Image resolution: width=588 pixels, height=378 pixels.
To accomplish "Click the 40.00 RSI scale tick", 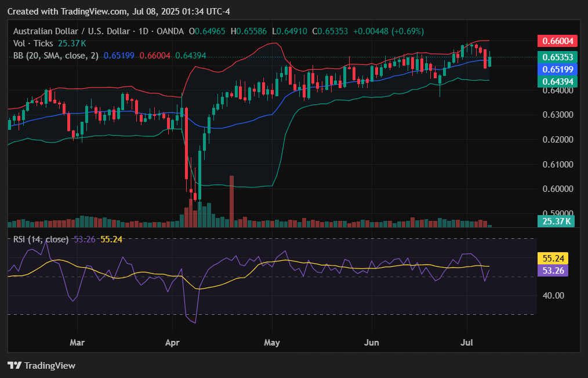I will pos(553,296).
